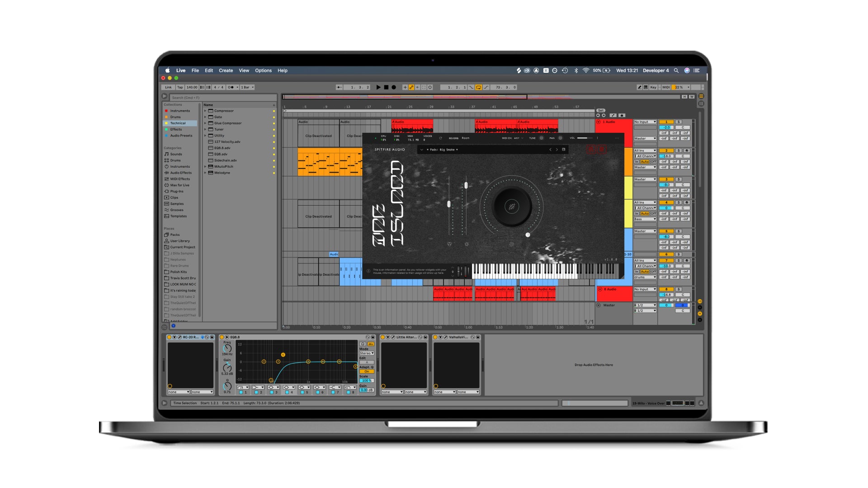The width and height of the screenshot is (868, 488).
Task: Open the 1 Bar quantization dropdown
Action: pos(247,87)
